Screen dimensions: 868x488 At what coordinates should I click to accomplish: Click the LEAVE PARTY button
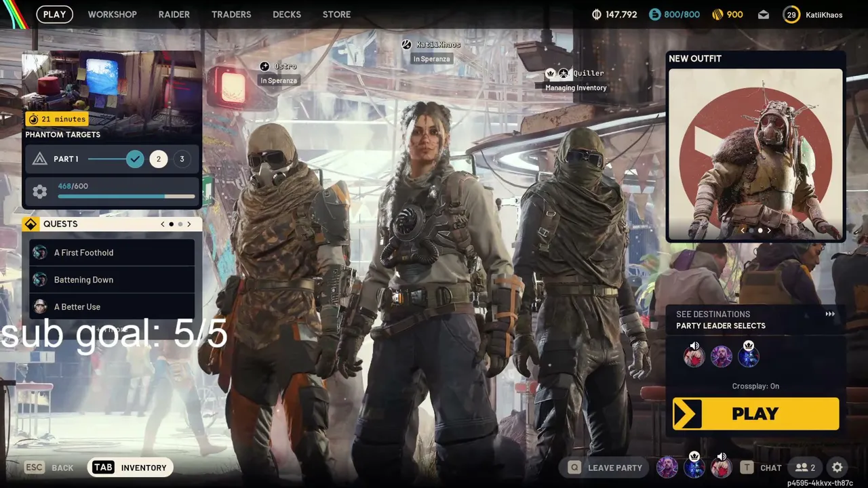tap(606, 468)
